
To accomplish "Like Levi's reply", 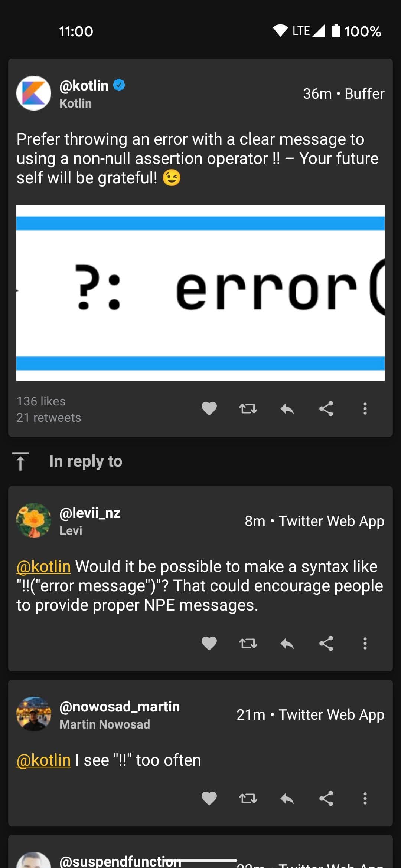I will pos(209,644).
